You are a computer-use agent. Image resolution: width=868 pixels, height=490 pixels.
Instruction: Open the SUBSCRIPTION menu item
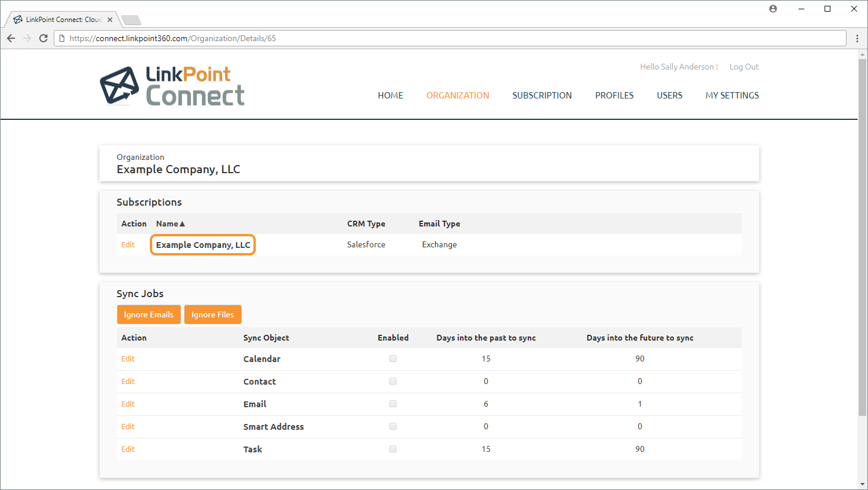542,96
